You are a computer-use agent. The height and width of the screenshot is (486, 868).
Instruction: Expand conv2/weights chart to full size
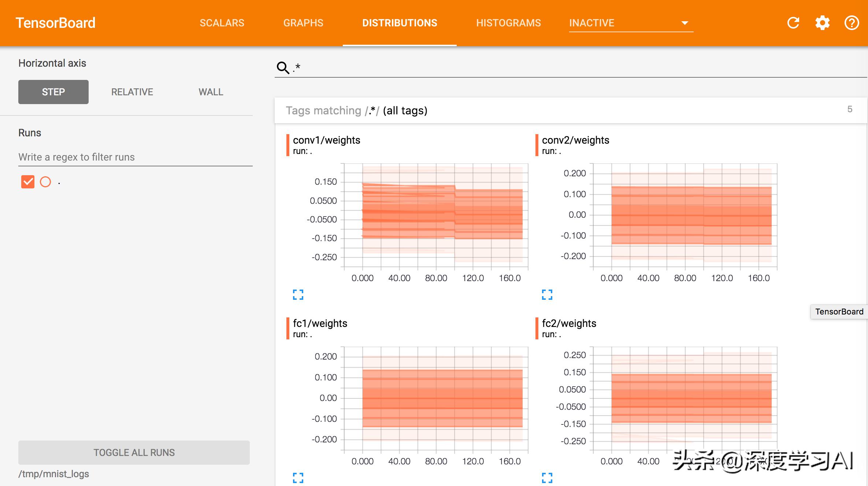(547, 294)
